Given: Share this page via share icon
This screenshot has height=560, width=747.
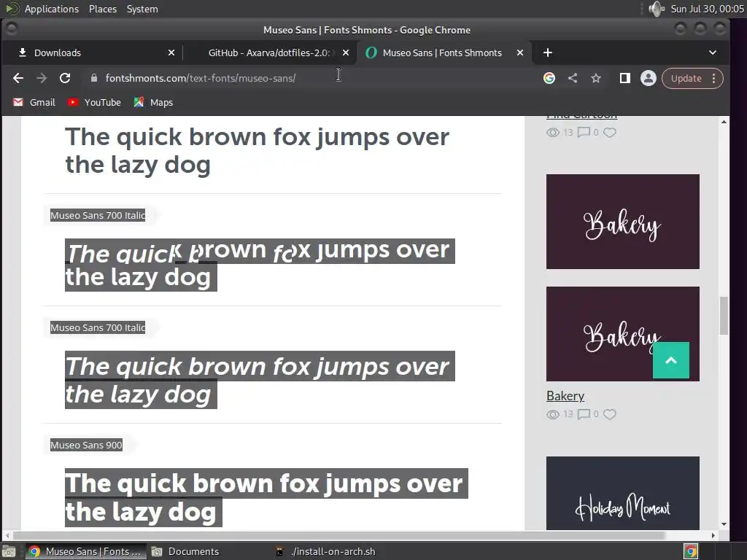Looking at the screenshot, I should point(573,78).
